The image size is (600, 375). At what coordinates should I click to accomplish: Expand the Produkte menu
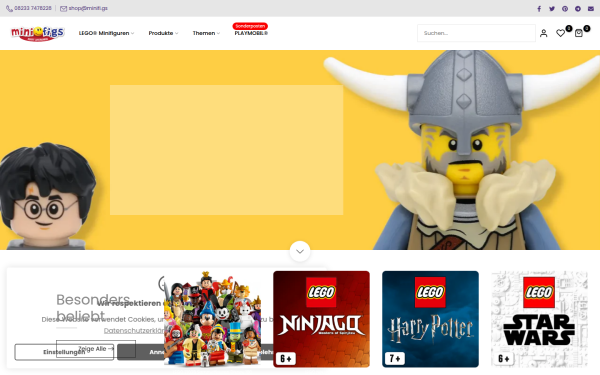click(x=163, y=33)
